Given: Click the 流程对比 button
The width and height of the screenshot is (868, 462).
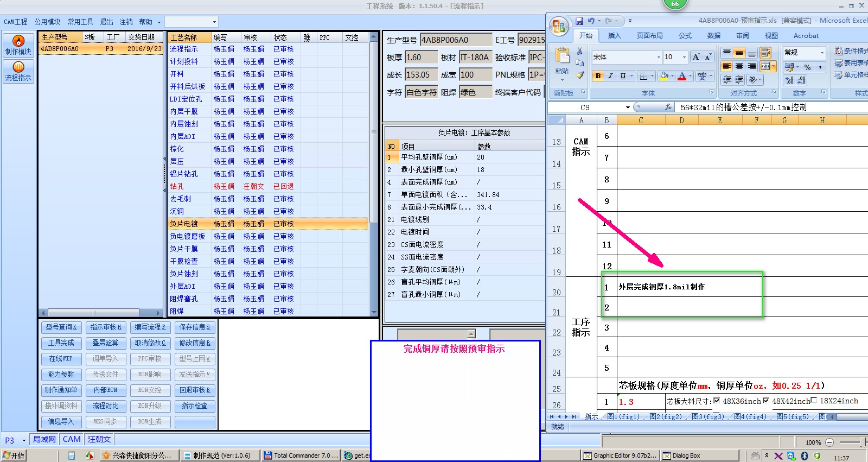Looking at the screenshot, I should pos(105,406).
